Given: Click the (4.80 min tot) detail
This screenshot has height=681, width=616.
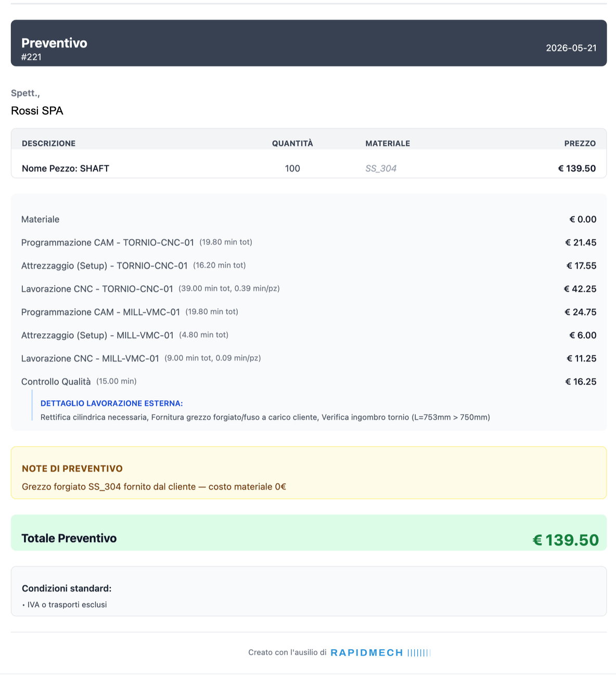Looking at the screenshot, I should coord(204,335).
